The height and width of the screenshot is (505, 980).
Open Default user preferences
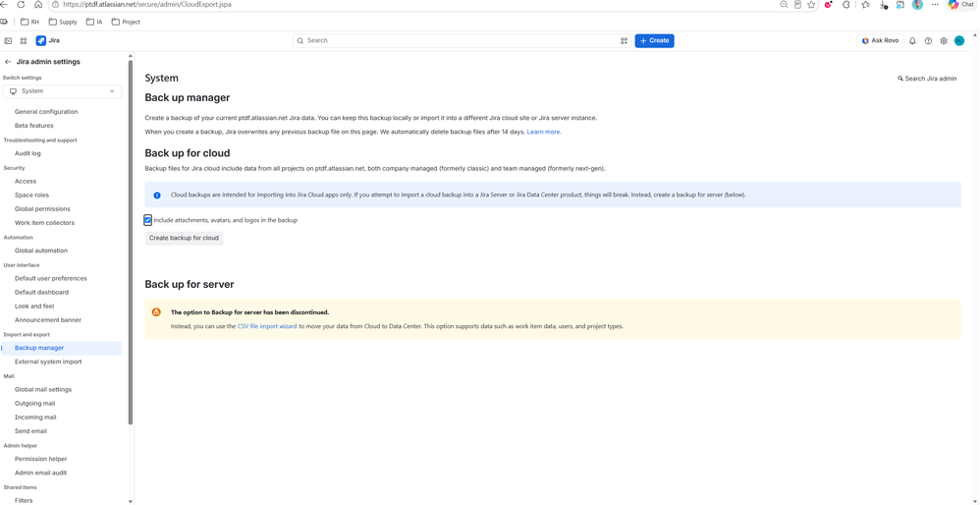pos(51,278)
